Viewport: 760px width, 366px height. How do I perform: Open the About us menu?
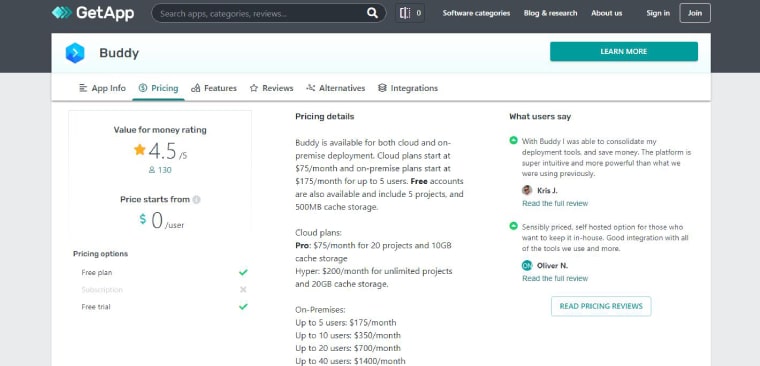point(606,13)
